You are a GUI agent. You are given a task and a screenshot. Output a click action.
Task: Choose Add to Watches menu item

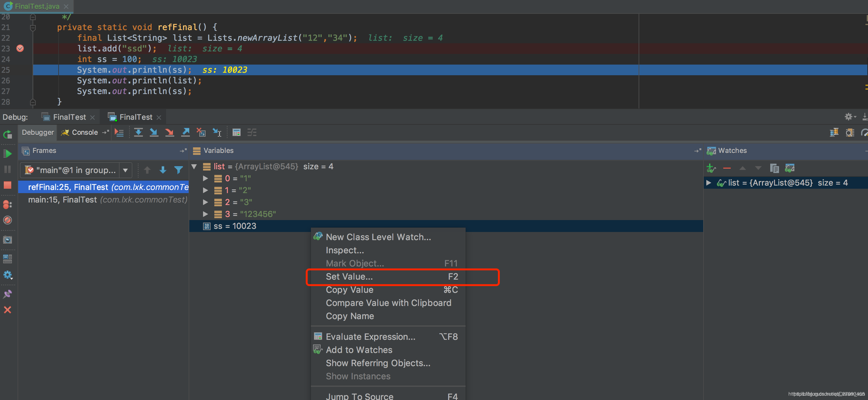click(388, 350)
